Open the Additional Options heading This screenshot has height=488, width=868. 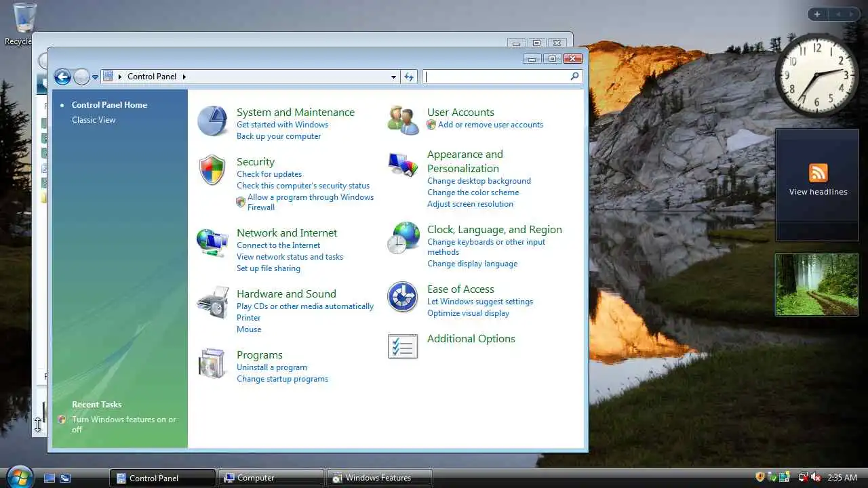[x=471, y=339]
